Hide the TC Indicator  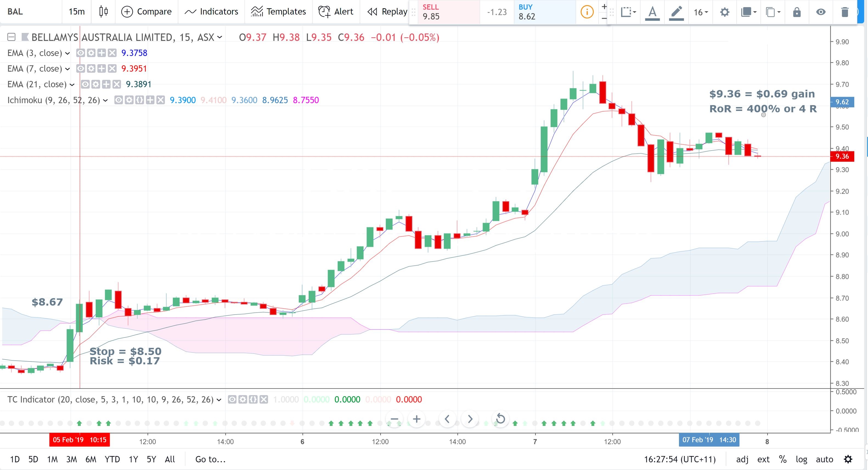click(232, 399)
